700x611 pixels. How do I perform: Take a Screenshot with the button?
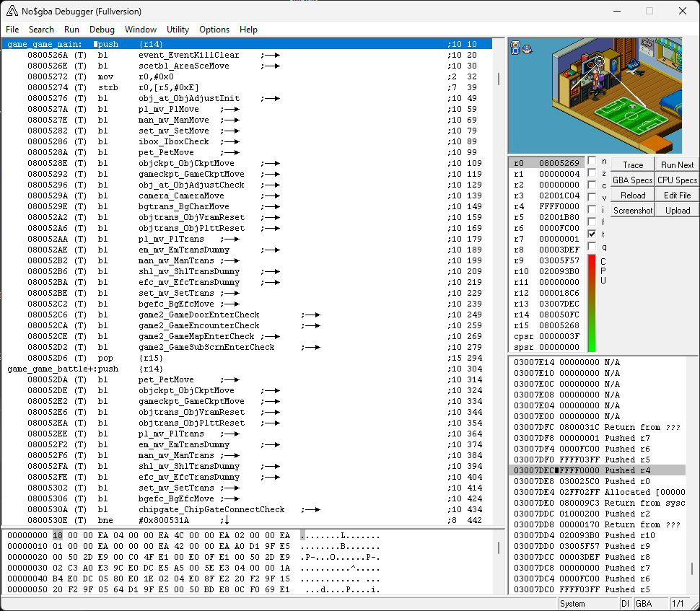633,210
